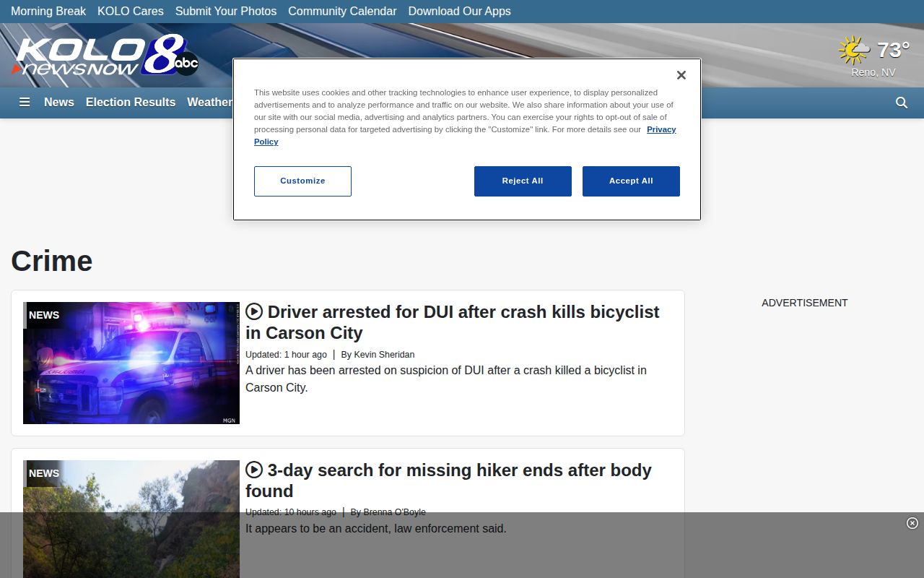924x578 pixels.
Task: Click the hiker canyon article thumbnail
Action: click(131, 519)
